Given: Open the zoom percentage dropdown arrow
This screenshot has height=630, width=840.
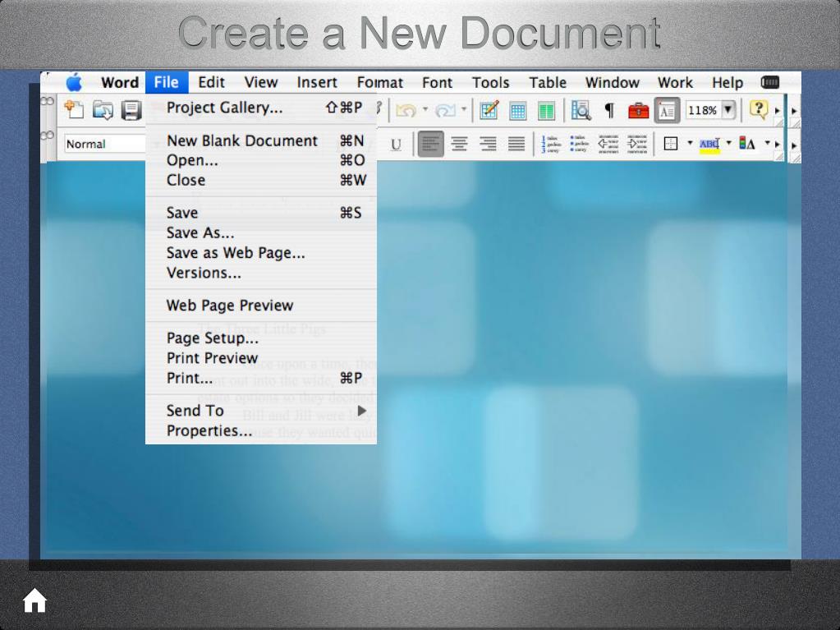Looking at the screenshot, I should 728,110.
